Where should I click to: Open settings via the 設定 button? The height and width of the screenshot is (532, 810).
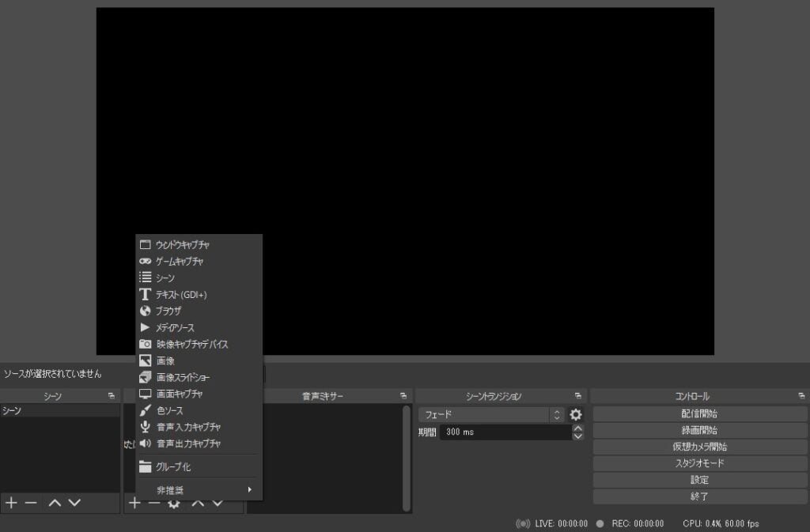699,479
